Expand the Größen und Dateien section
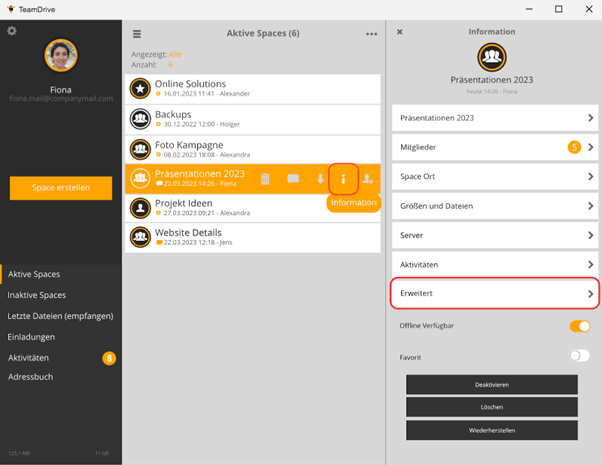 (494, 206)
